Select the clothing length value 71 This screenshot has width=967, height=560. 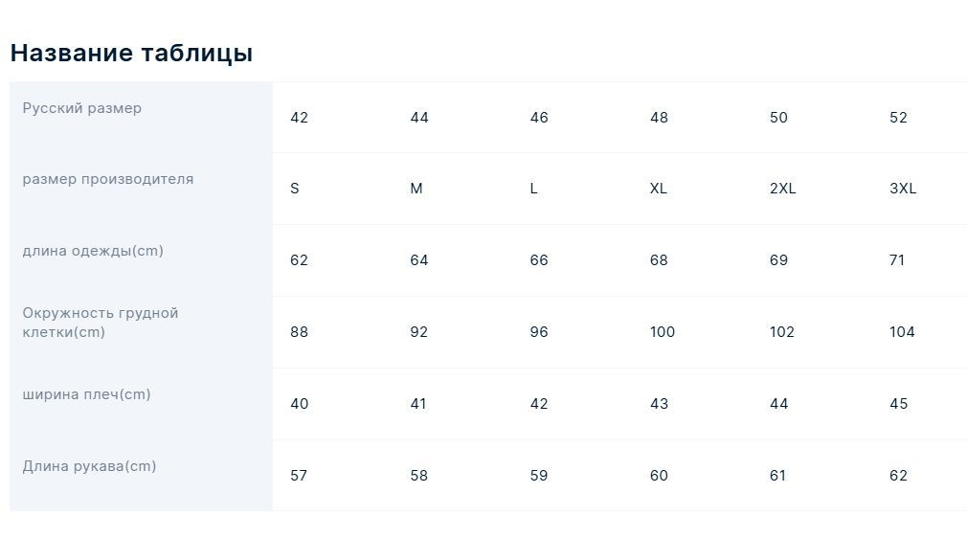[x=897, y=260]
